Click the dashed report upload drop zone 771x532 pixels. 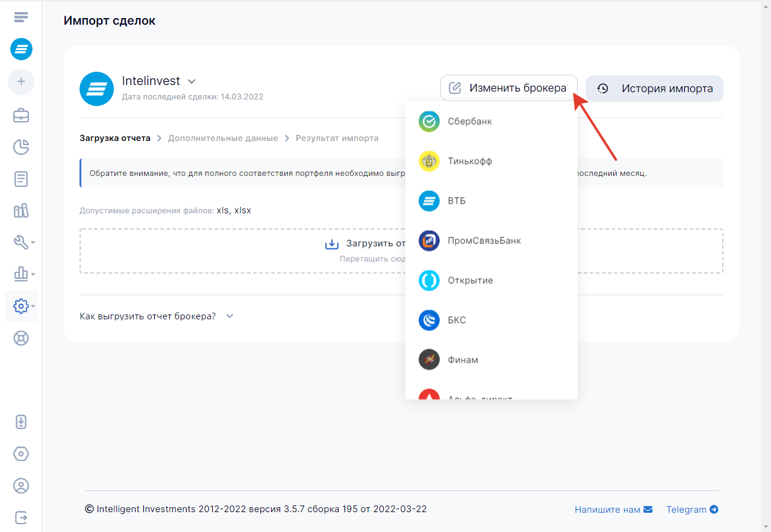click(x=241, y=251)
